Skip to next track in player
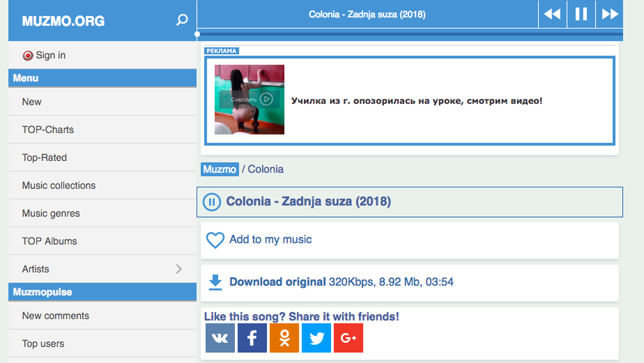This screenshot has height=363, width=644. click(x=610, y=14)
